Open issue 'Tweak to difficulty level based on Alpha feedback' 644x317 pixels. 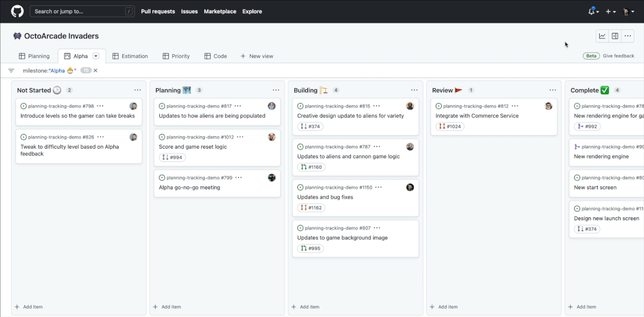tap(70, 150)
